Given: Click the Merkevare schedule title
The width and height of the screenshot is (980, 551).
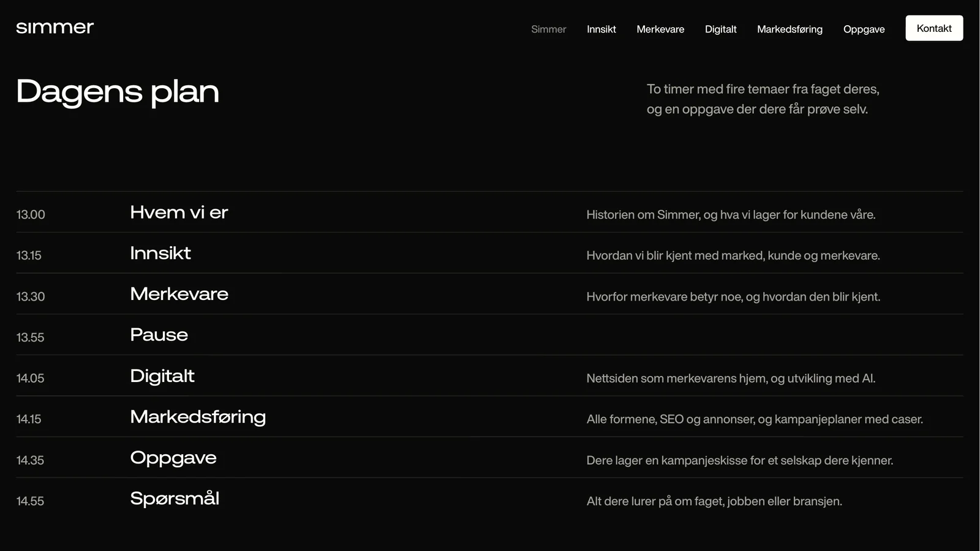Looking at the screenshot, I should tap(179, 294).
